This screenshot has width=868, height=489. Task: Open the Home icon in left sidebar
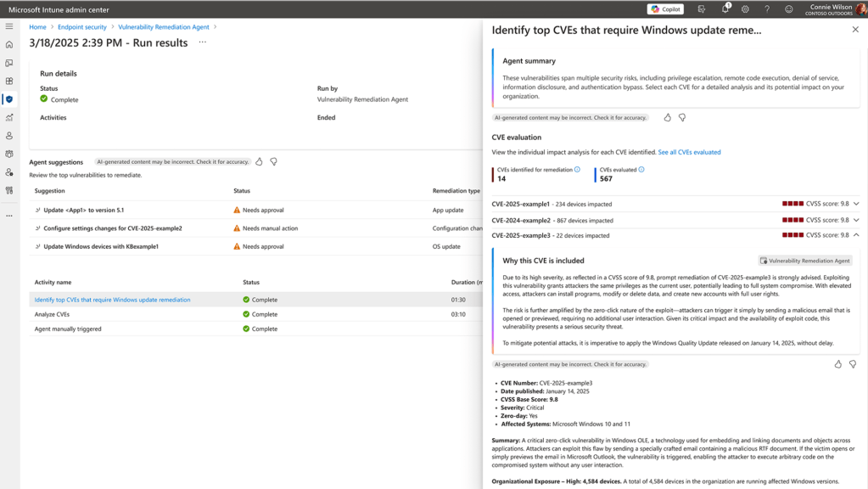[x=9, y=45]
